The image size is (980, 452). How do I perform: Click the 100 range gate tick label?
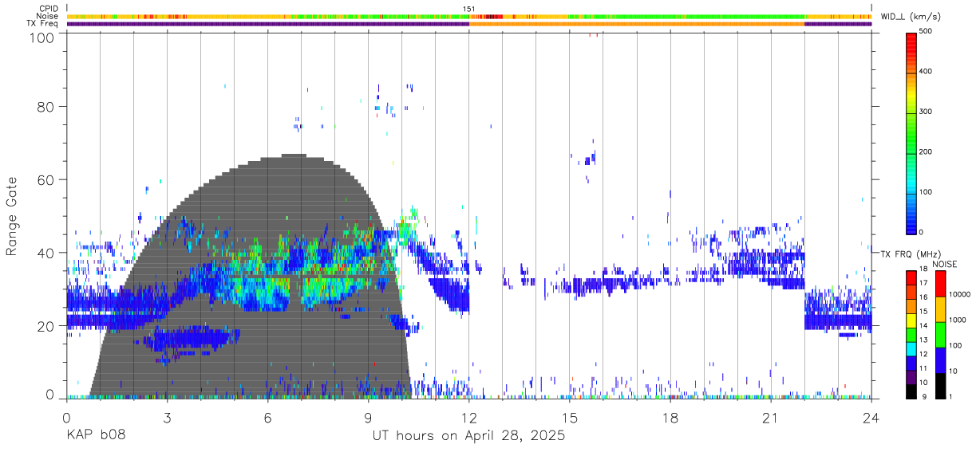(x=41, y=37)
